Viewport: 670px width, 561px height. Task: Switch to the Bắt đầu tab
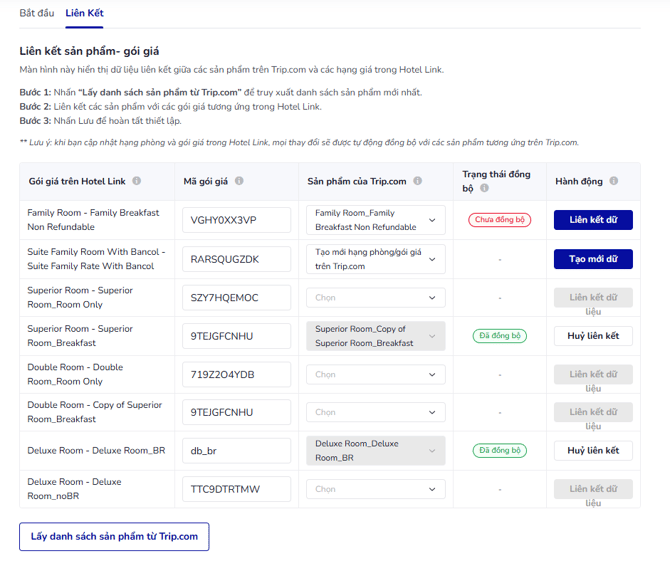pos(37,13)
